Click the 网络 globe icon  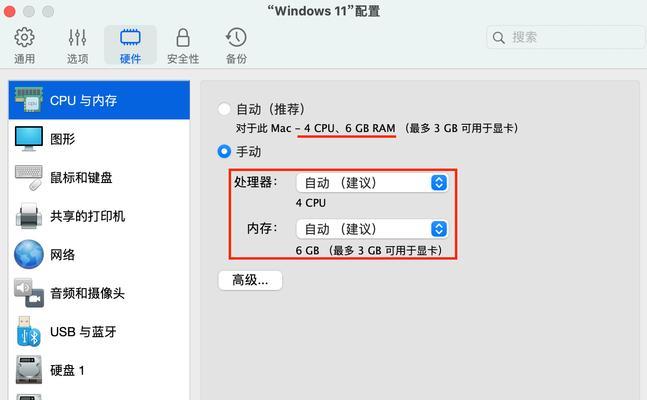[x=28, y=254]
